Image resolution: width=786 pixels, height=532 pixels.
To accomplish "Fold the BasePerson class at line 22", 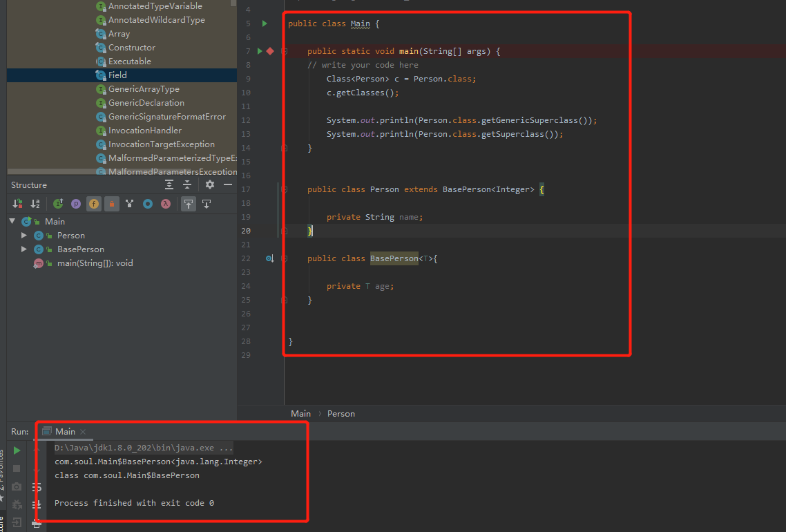I will click(x=285, y=258).
